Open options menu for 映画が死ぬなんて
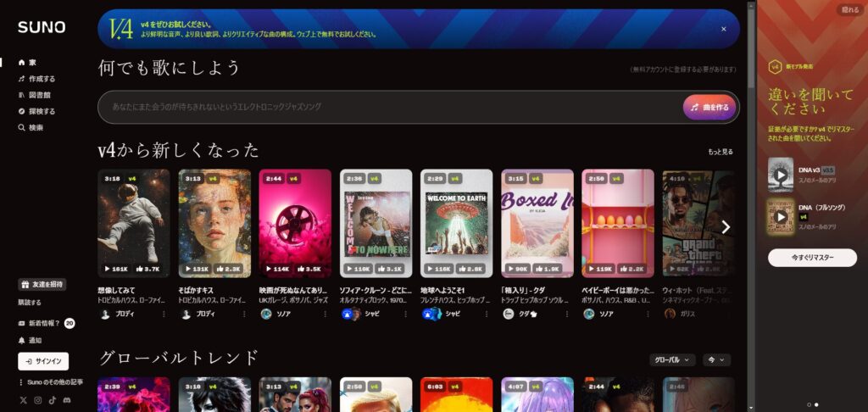 pos(325,314)
